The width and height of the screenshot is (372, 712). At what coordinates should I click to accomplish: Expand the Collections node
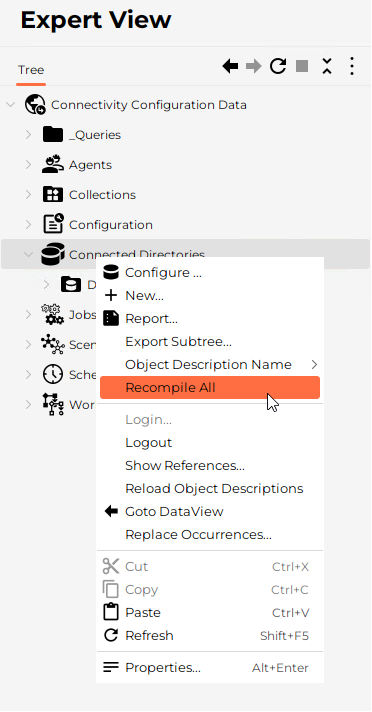(x=29, y=194)
